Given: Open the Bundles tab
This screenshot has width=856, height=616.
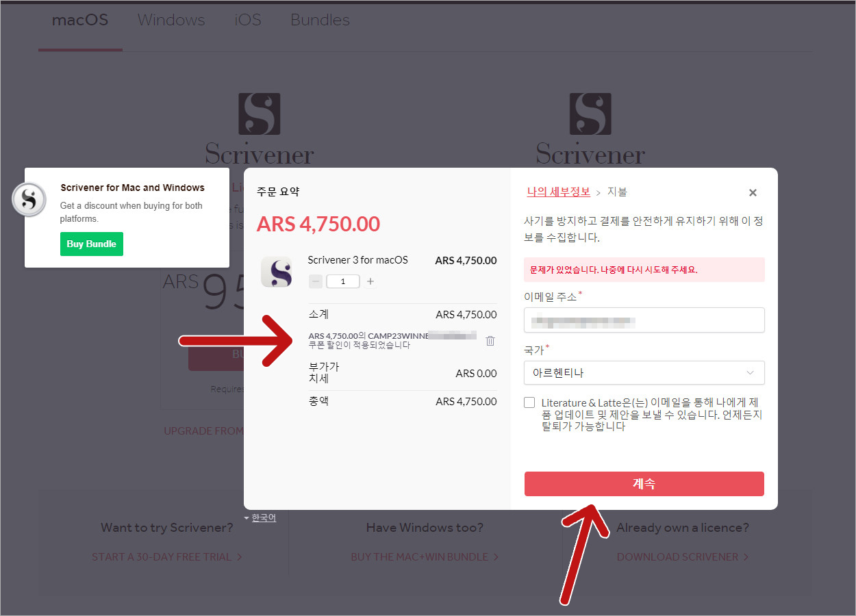Looking at the screenshot, I should point(320,20).
